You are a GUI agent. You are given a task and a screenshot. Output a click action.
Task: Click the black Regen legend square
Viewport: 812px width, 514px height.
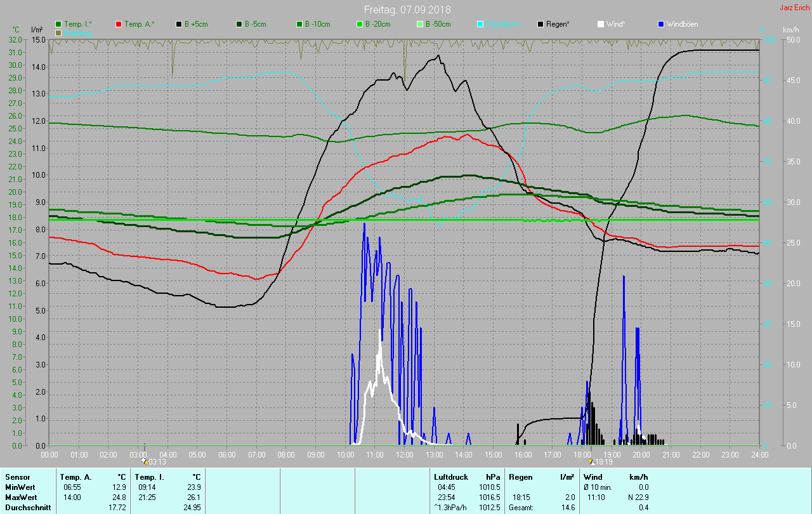(x=540, y=24)
